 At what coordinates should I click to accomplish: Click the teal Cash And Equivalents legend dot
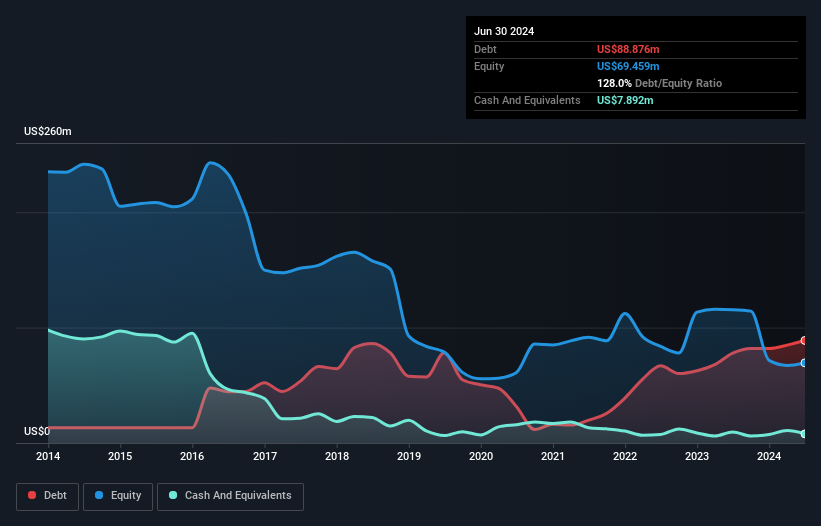[x=173, y=495]
